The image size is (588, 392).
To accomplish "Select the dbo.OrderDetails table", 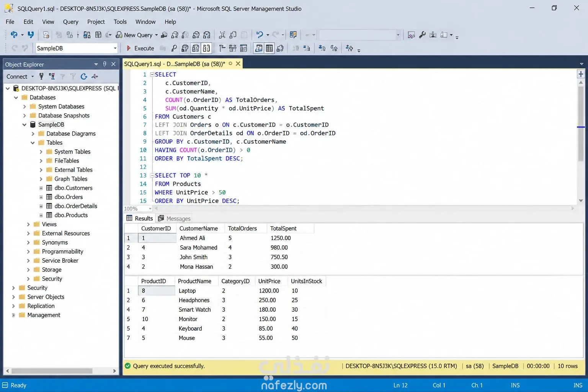I will 75,206.
